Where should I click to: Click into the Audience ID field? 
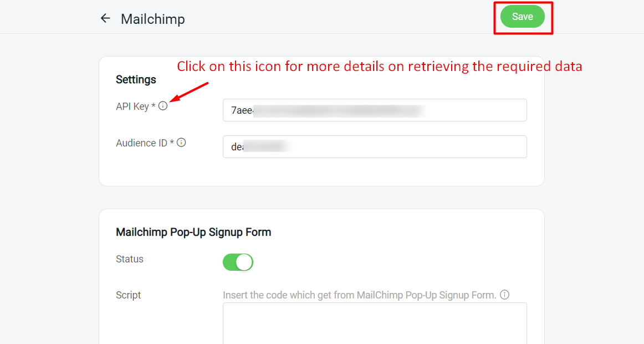375,146
